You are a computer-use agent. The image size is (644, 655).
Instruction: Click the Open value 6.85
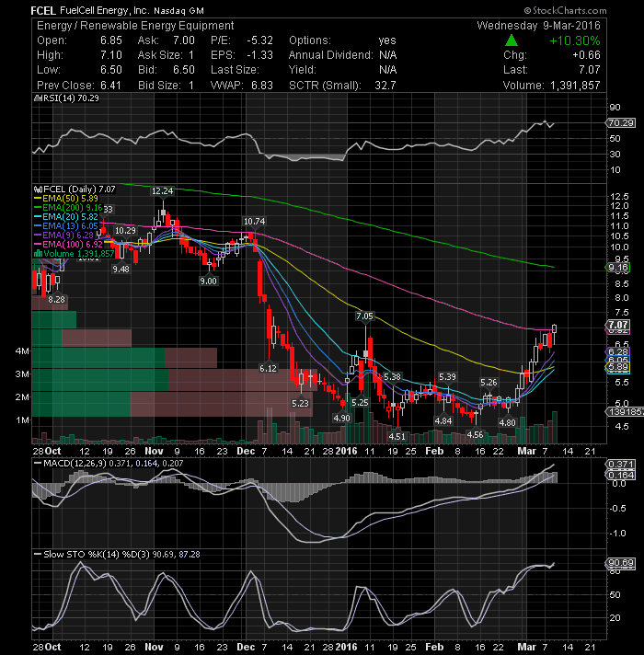(111, 40)
